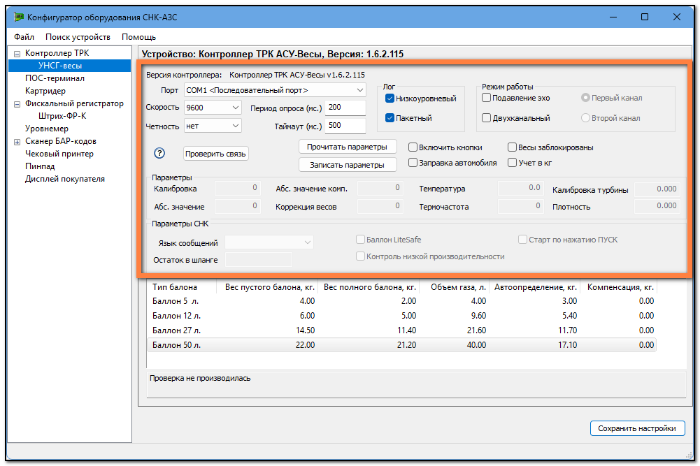The width and height of the screenshot is (700, 466).
Task: Click the Период опроса input field
Action: tap(346, 108)
